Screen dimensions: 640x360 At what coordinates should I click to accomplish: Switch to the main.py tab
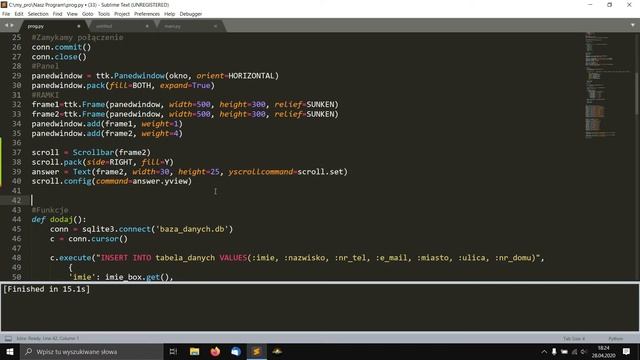click(x=188, y=26)
